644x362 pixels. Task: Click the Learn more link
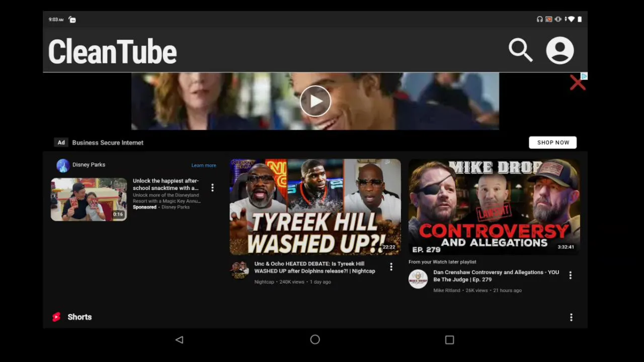[x=204, y=165]
